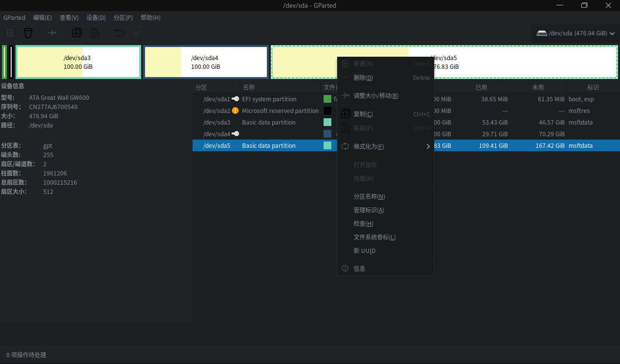620x364 pixels.
Task: Click the black file system swatch for sda2
Action: 327,111
